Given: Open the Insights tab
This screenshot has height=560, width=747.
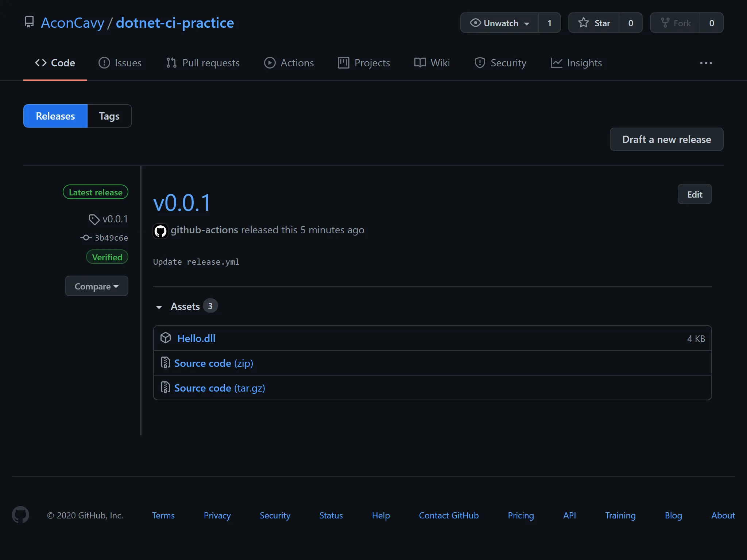Looking at the screenshot, I should point(576,63).
